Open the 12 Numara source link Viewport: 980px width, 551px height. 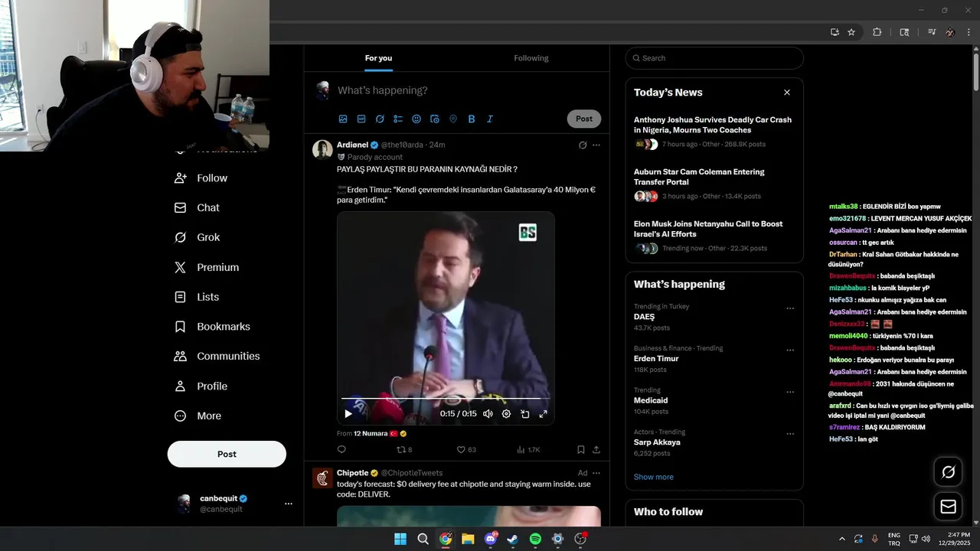coord(371,433)
